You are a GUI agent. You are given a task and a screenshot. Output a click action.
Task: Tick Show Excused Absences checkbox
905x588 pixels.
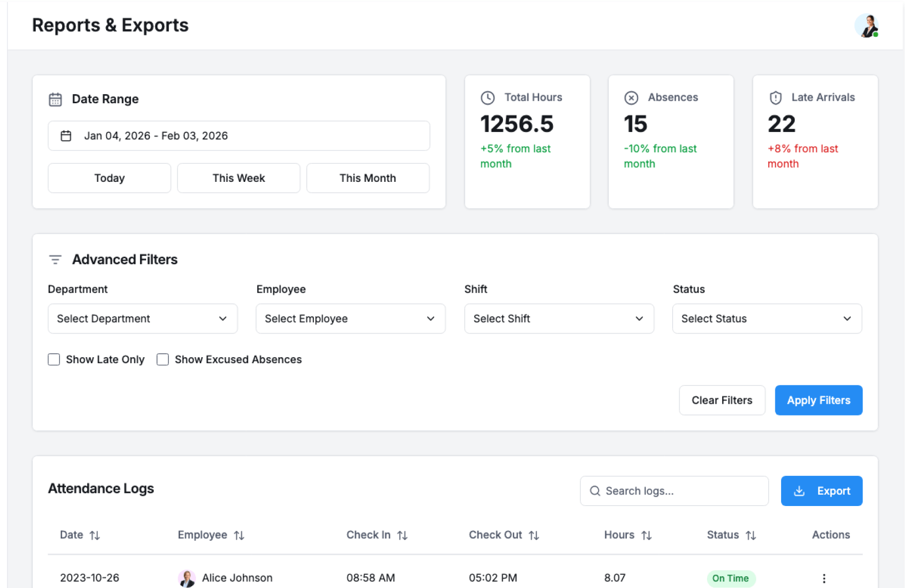click(x=163, y=359)
